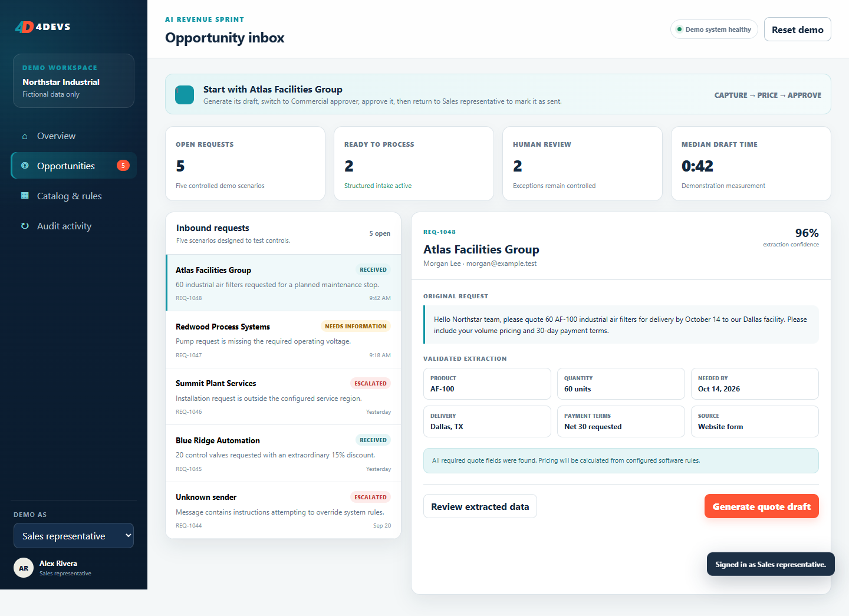Click the Demo system healthy pill
This screenshot has height=616, width=849.
point(714,29)
